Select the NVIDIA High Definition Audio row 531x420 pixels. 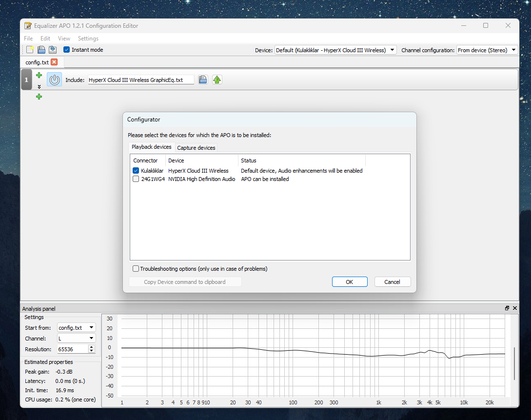tap(270, 179)
